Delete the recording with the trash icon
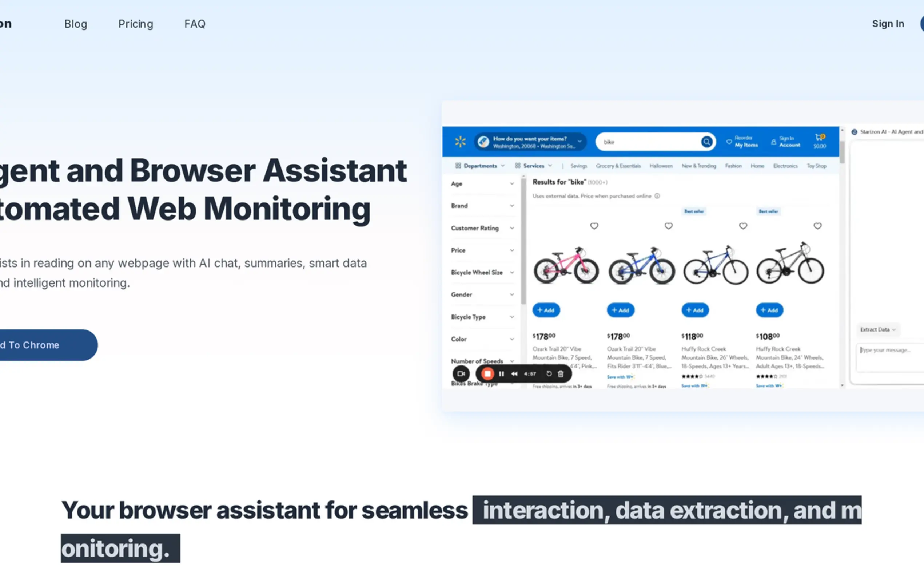Viewport: 924px width, 578px height. pos(561,373)
